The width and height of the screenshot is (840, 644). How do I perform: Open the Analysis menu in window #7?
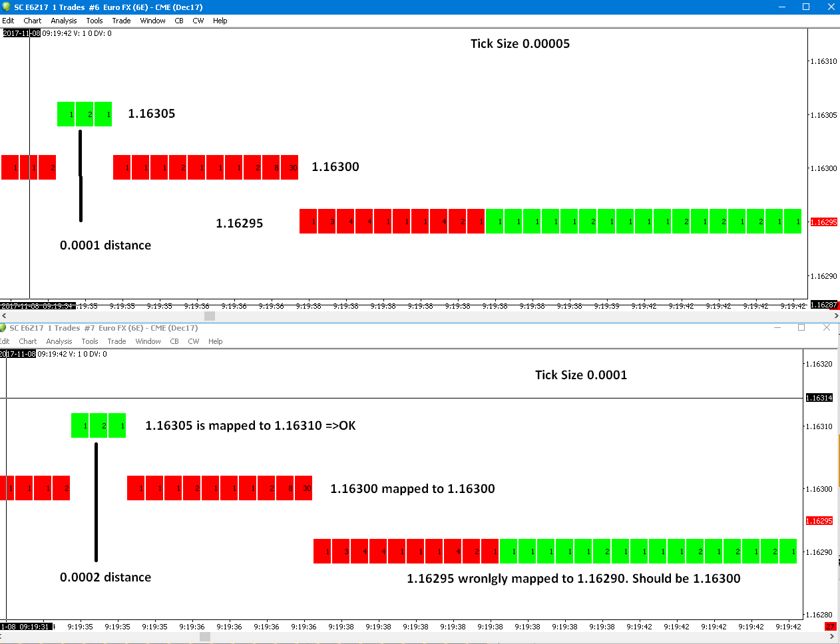pos(59,341)
